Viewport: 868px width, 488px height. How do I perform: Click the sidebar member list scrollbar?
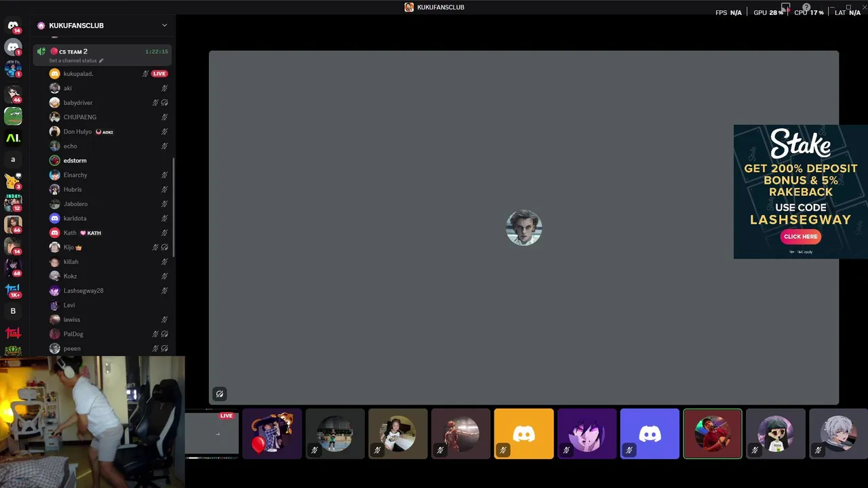174,207
